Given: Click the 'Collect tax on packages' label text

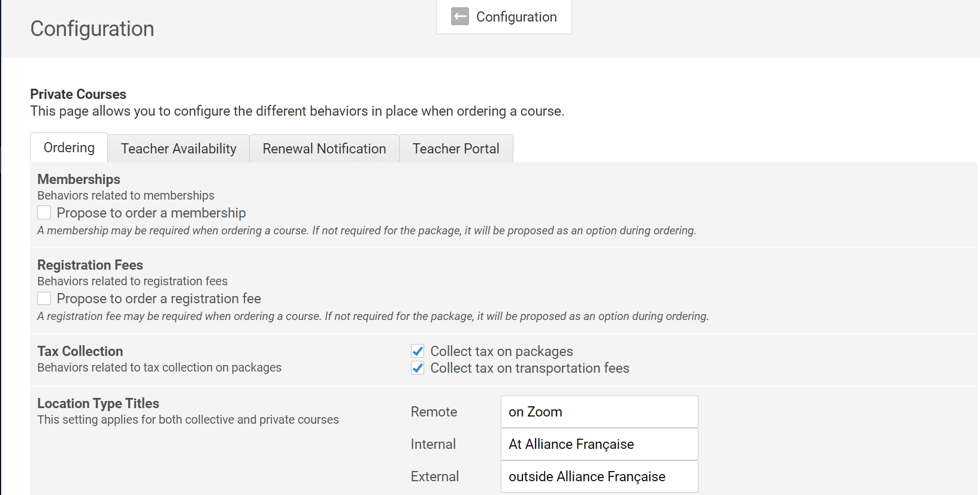Looking at the screenshot, I should [501, 352].
